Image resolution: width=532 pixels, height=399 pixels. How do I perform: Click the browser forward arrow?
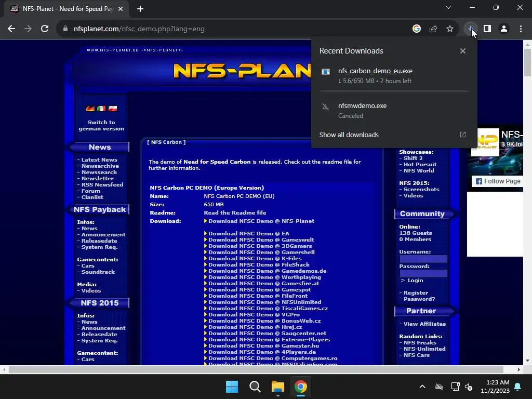28,29
